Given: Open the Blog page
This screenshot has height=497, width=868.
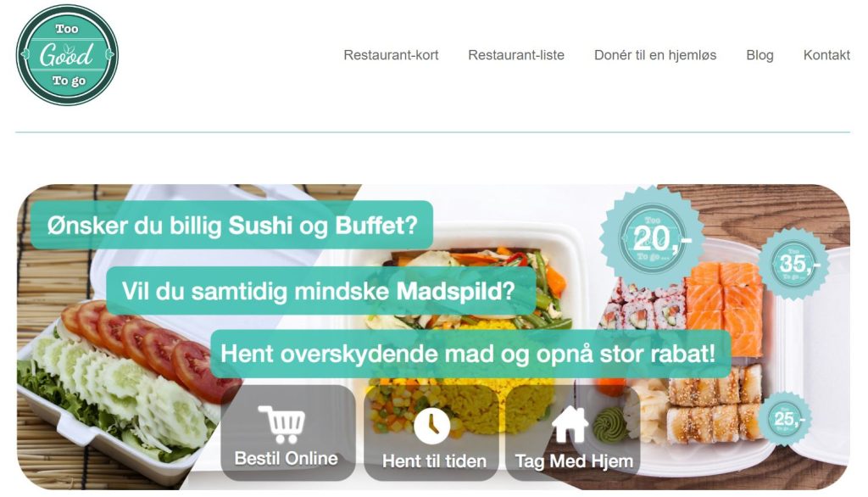Looking at the screenshot, I should click(x=759, y=55).
